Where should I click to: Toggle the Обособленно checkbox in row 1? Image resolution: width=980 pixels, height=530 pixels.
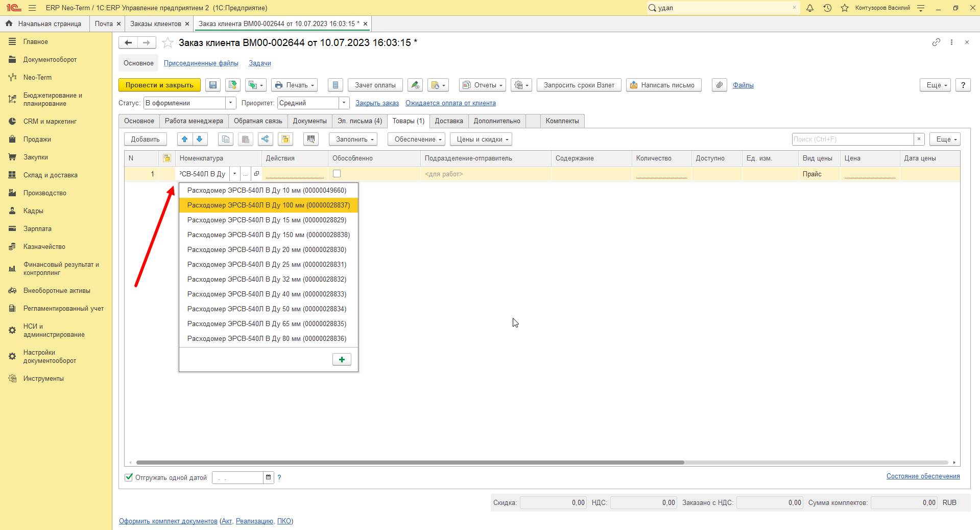(337, 174)
